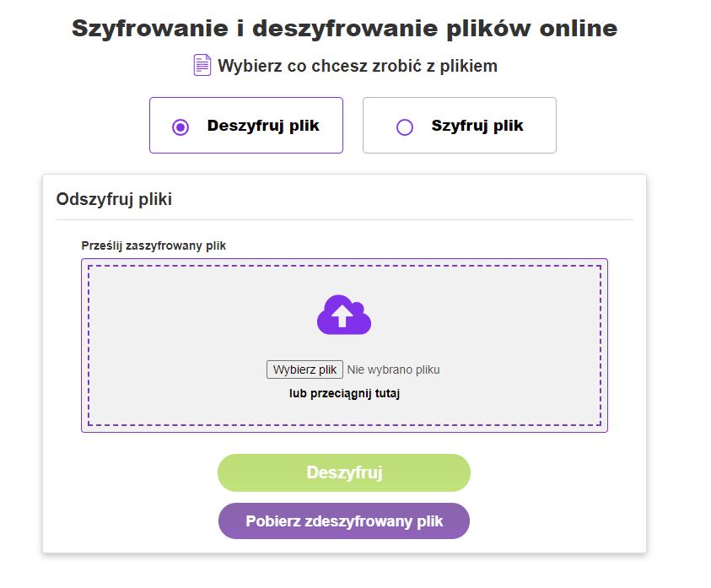Click the purple cloud upload icon

(344, 315)
